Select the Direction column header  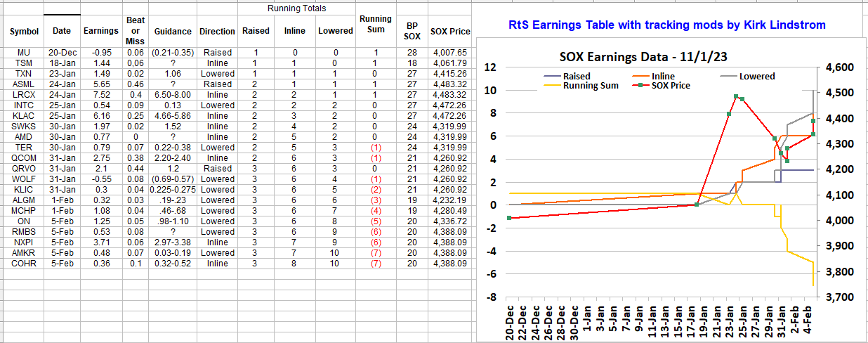[x=217, y=32]
